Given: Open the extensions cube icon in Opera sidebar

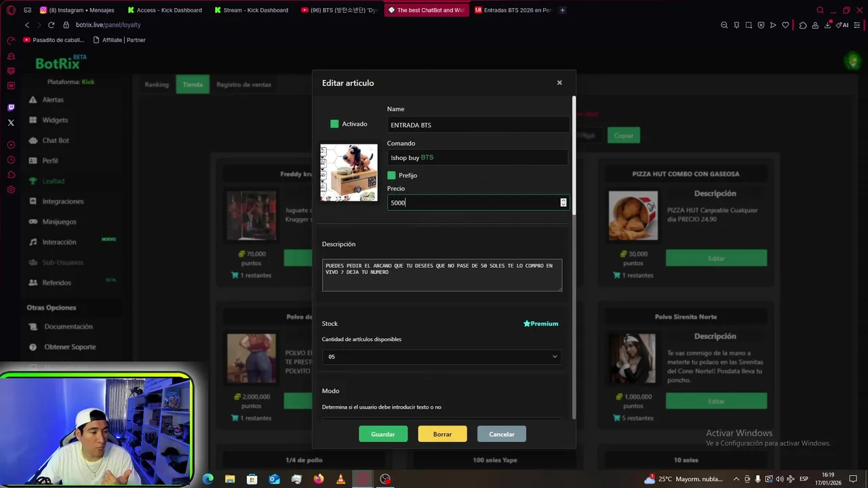Looking at the screenshot, I should [11, 175].
